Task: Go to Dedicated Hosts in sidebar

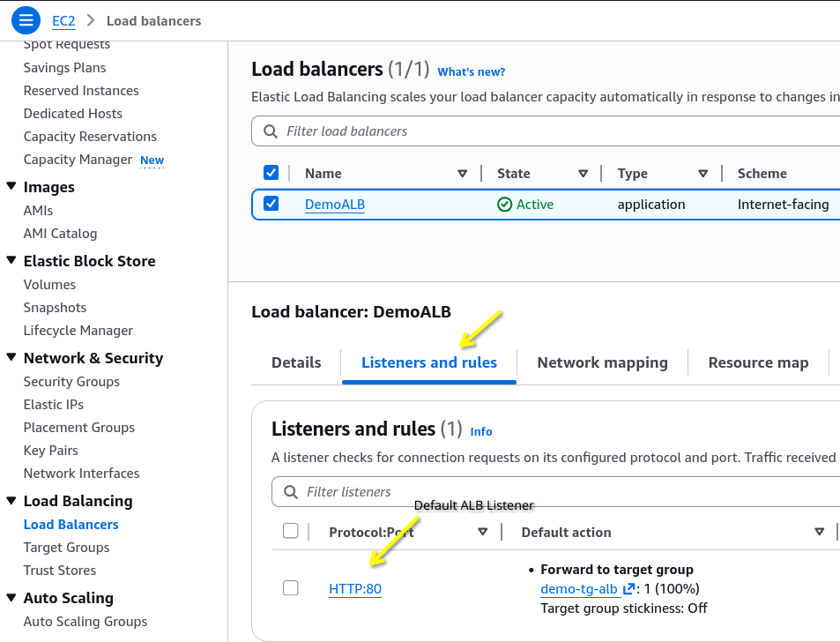Action: coord(73,114)
